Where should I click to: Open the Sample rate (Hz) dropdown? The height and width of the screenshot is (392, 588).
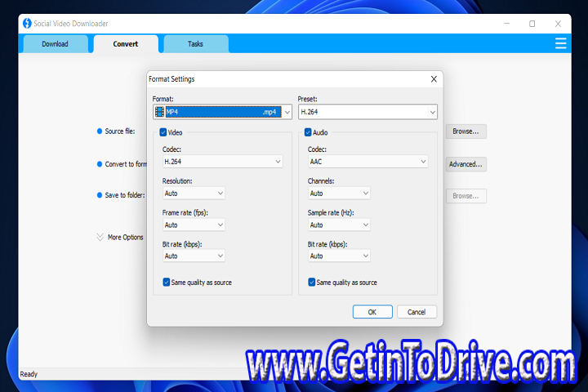[339, 225]
